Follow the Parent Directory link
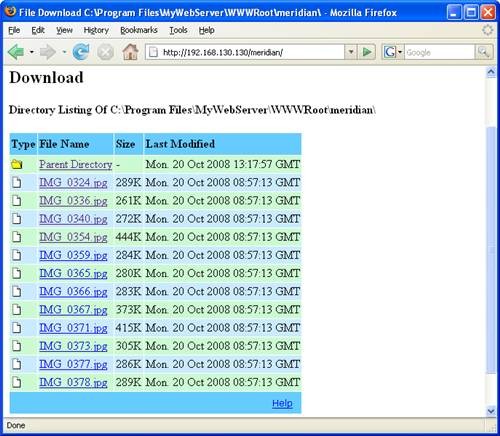 pyautogui.click(x=76, y=164)
